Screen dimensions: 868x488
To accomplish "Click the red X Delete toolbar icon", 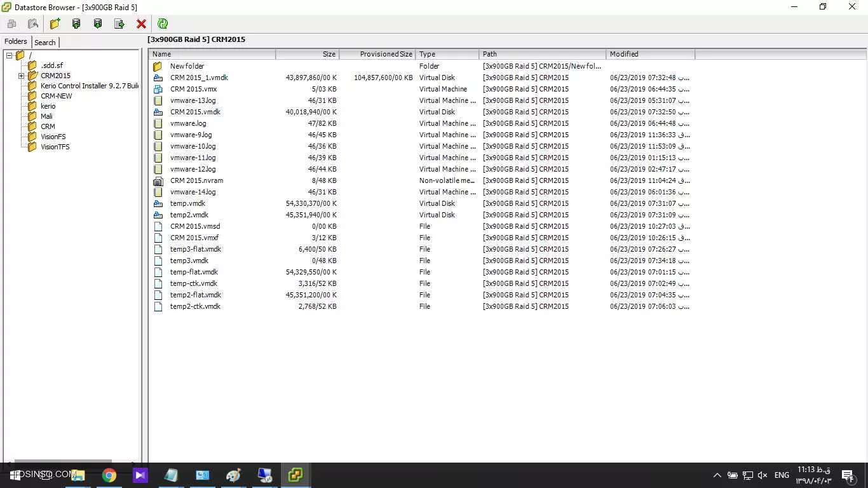I will [141, 24].
